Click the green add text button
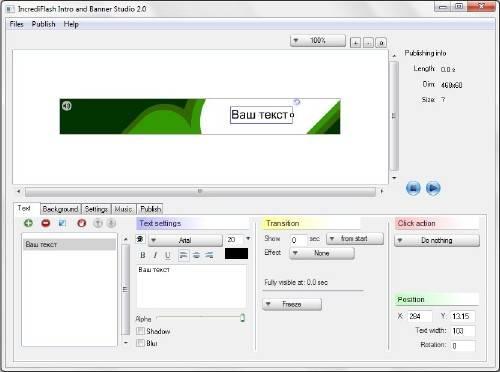Viewport: 500px width, 372px height. 28,223
